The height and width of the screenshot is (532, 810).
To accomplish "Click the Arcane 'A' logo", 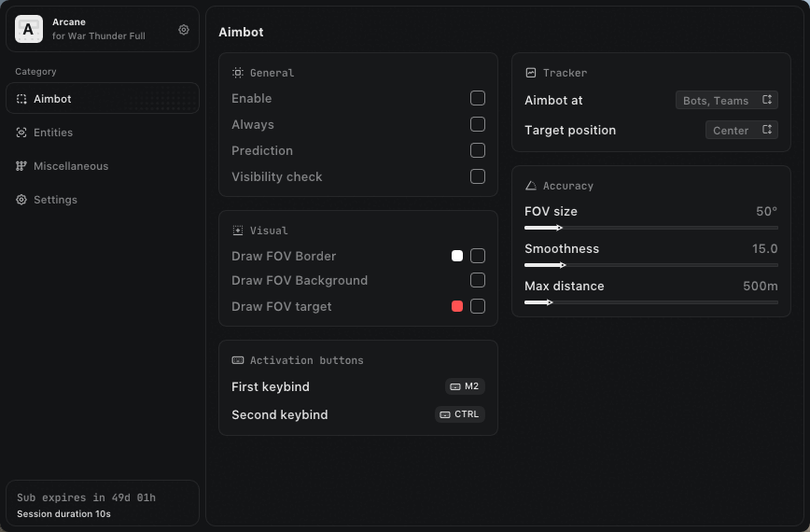I will [29, 30].
